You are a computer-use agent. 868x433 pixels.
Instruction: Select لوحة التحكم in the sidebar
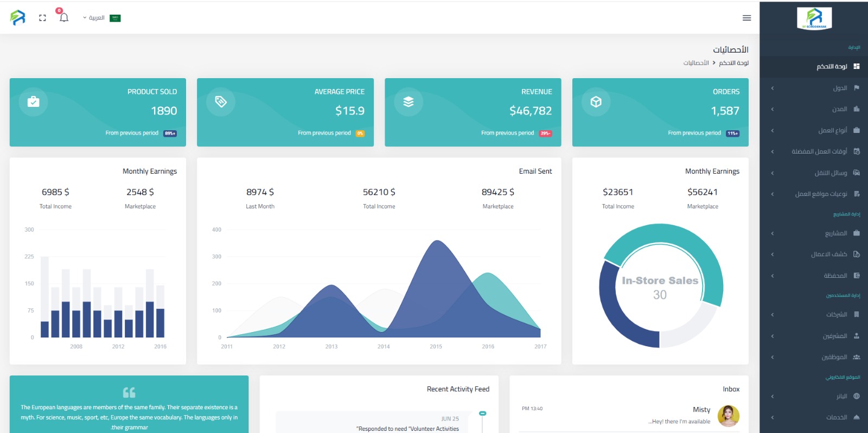(x=832, y=66)
